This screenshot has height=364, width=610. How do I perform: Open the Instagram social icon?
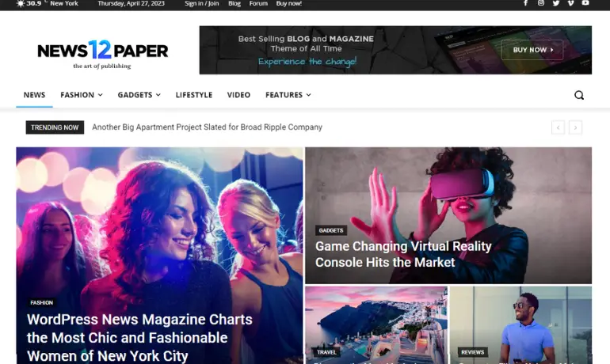[x=541, y=3]
